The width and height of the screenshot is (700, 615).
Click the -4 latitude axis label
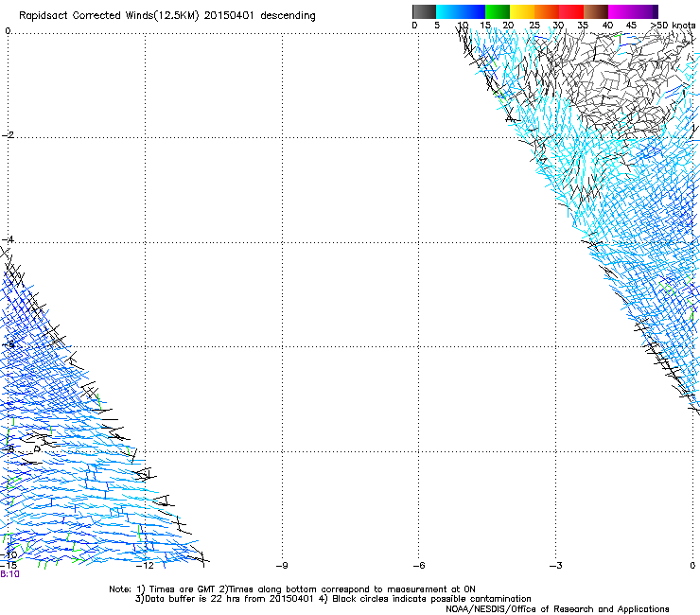(x=8, y=239)
